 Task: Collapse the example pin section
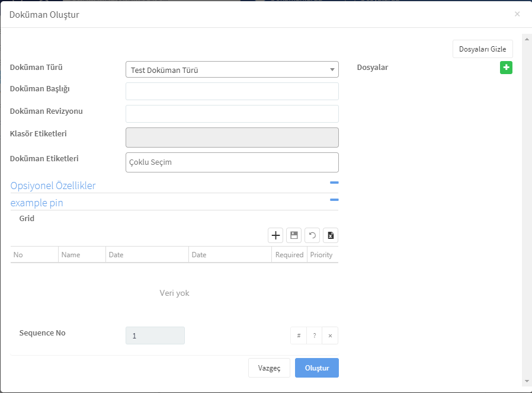click(x=334, y=200)
